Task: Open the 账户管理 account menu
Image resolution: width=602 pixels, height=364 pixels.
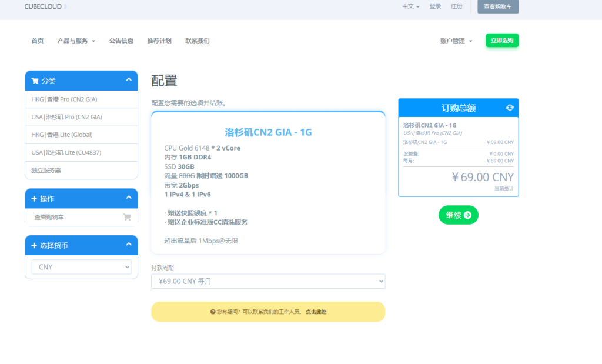Action: tap(456, 41)
